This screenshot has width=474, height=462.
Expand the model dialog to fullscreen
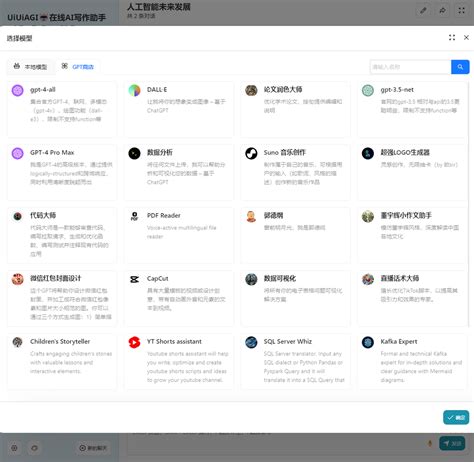click(452, 38)
